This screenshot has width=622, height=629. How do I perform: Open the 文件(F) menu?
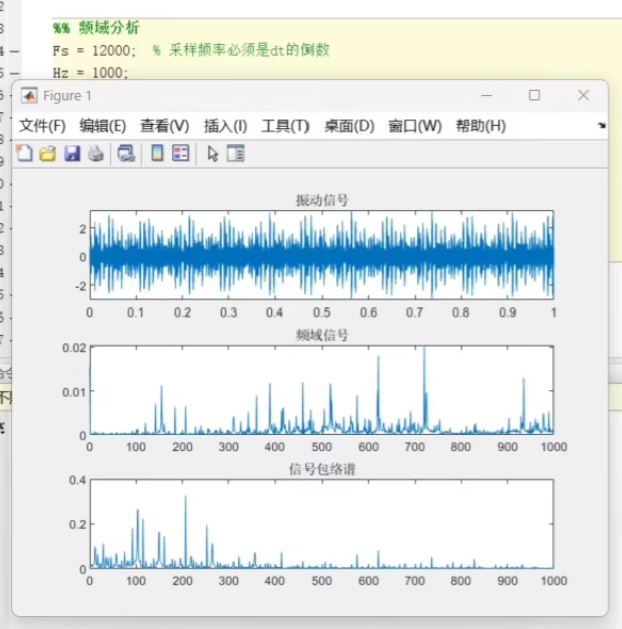[x=42, y=126]
